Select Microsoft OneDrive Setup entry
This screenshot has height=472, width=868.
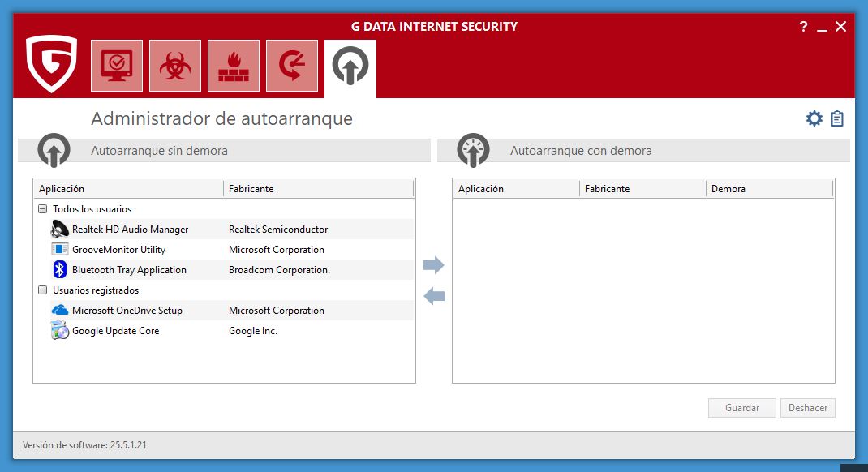[x=231, y=311]
